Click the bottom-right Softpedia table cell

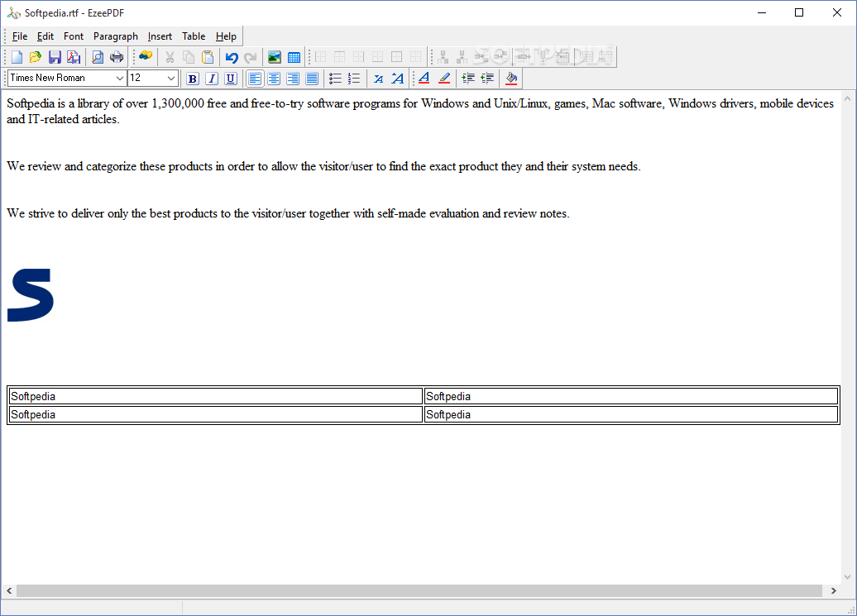point(631,414)
